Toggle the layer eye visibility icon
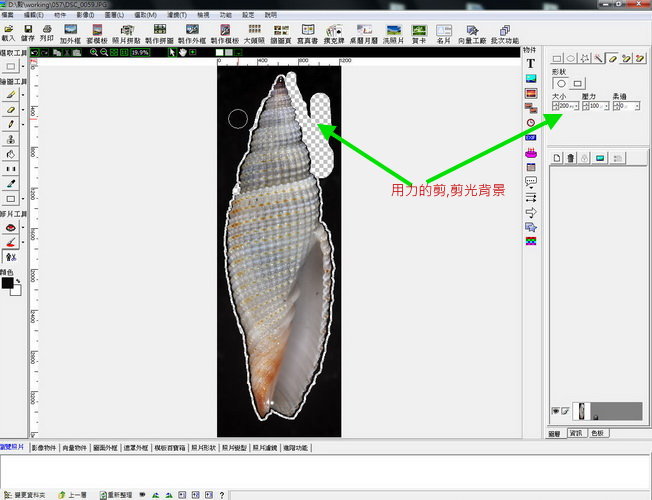Screen dimensions: 652x500 tap(555, 411)
